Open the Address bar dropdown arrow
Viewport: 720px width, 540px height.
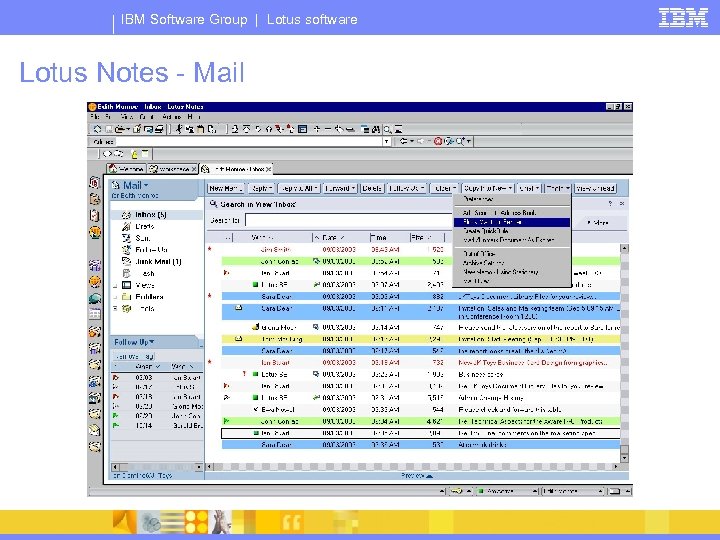coord(387,141)
